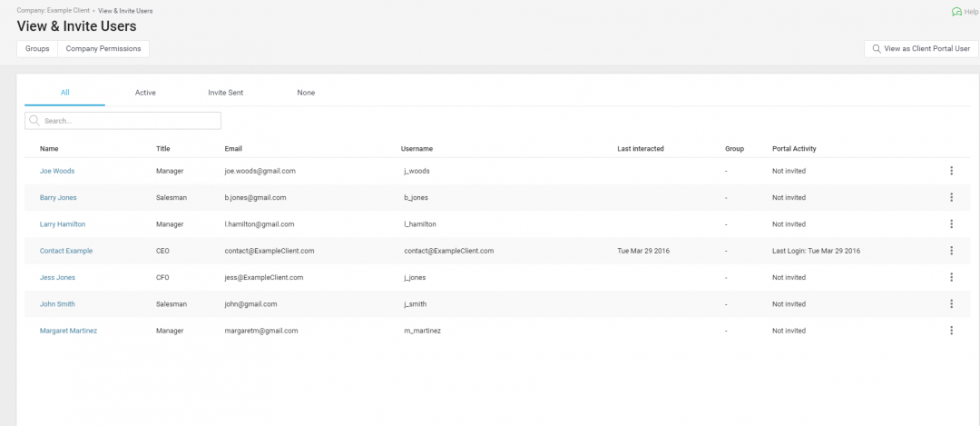
Task: Click the email jess@ExampleClient.com
Action: [x=264, y=277]
